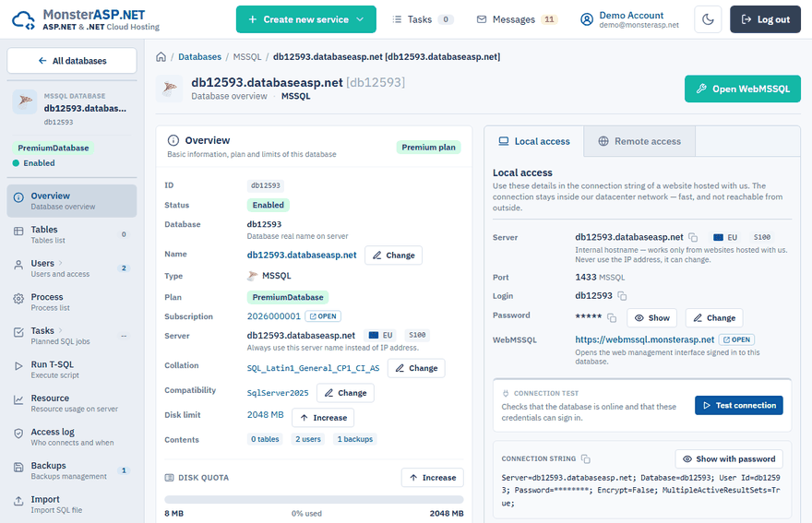Image resolution: width=812 pixels, height=523 pixels.
Task: Click the Premium plan badge in Overview
Action: coord(428,148)
